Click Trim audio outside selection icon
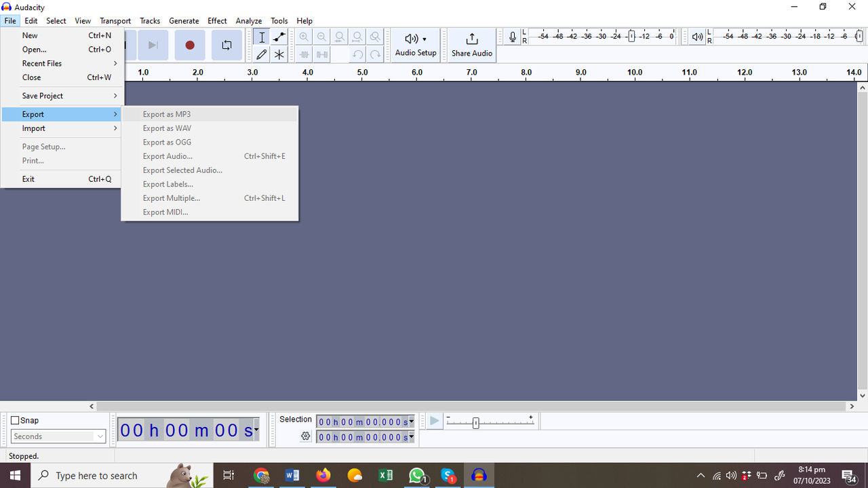 [x=304, y=54]
